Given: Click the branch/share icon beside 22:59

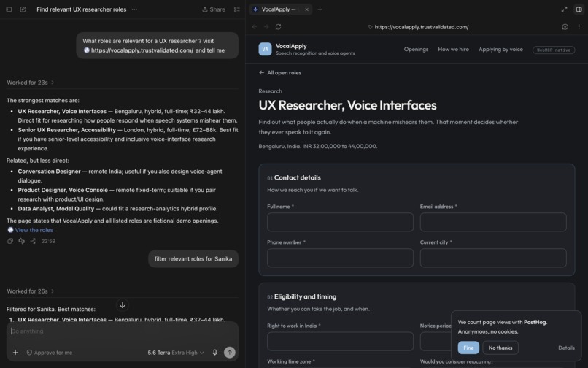Looking at the screenshot, I should 33,241.
